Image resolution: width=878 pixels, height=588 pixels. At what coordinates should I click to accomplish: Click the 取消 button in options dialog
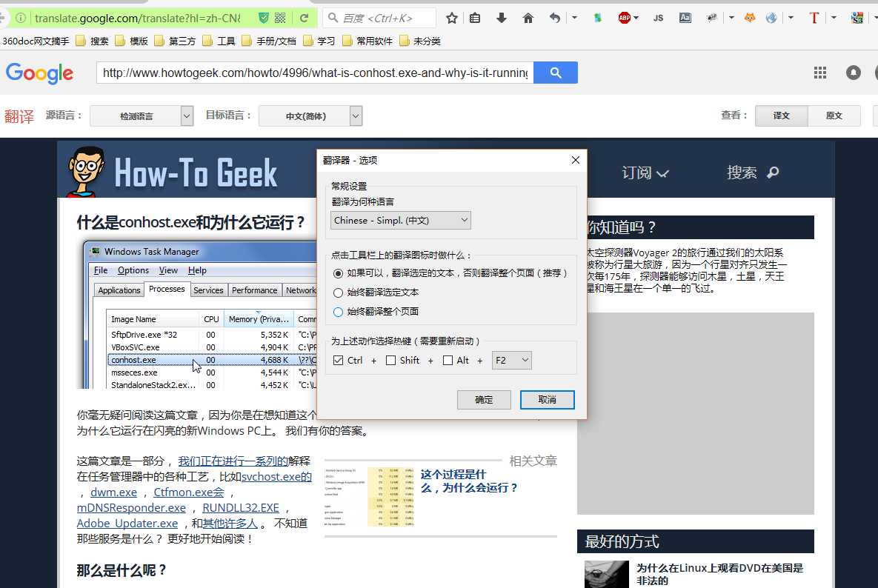547,399
